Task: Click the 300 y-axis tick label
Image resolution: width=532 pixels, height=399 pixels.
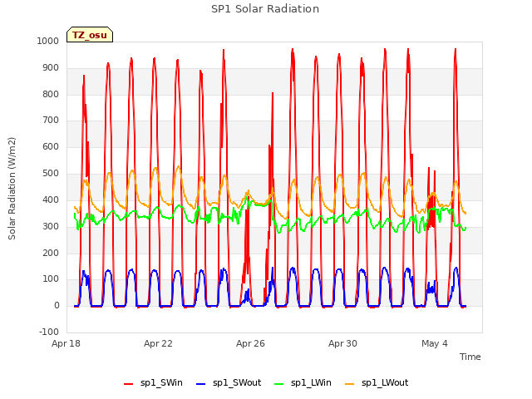Action: [x=51, y=226]
